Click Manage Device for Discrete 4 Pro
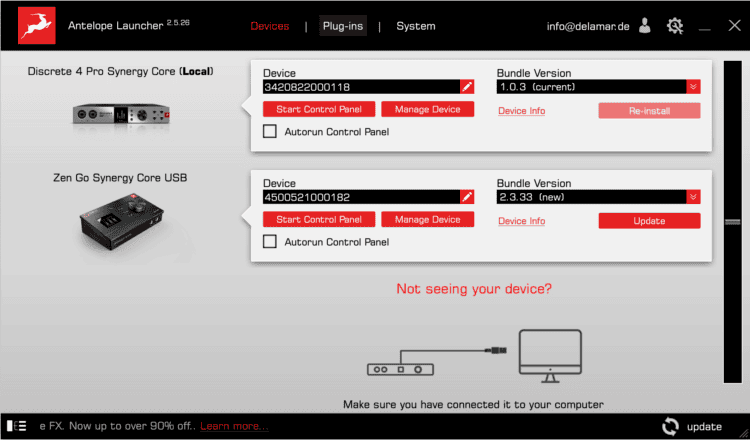 point(428,109)
